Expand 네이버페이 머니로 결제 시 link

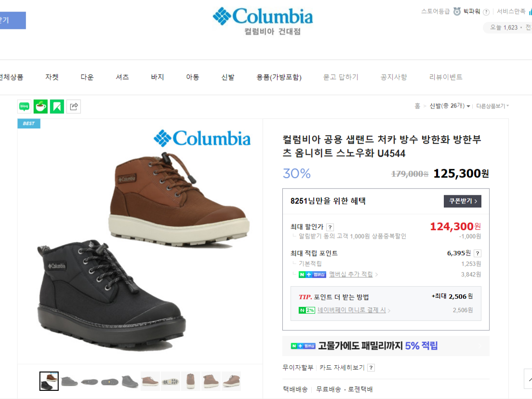[351, 310]
